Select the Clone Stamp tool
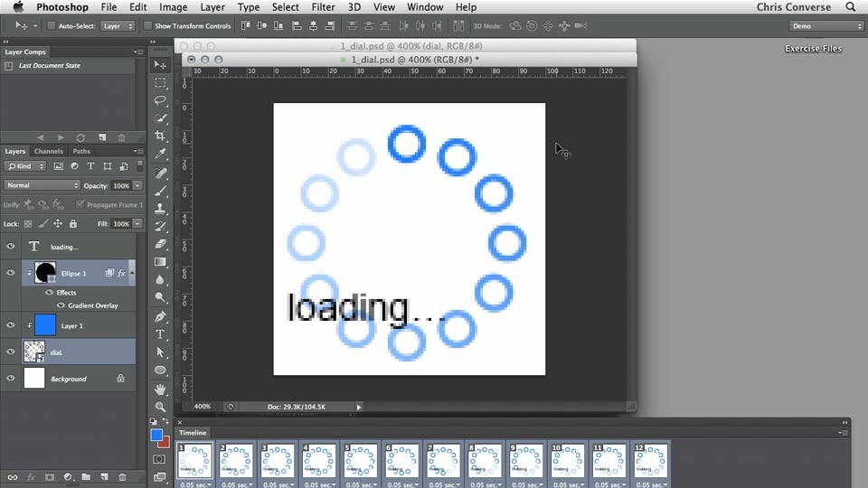The height and width of the screenshot is (488, 868). pos(160,209)
